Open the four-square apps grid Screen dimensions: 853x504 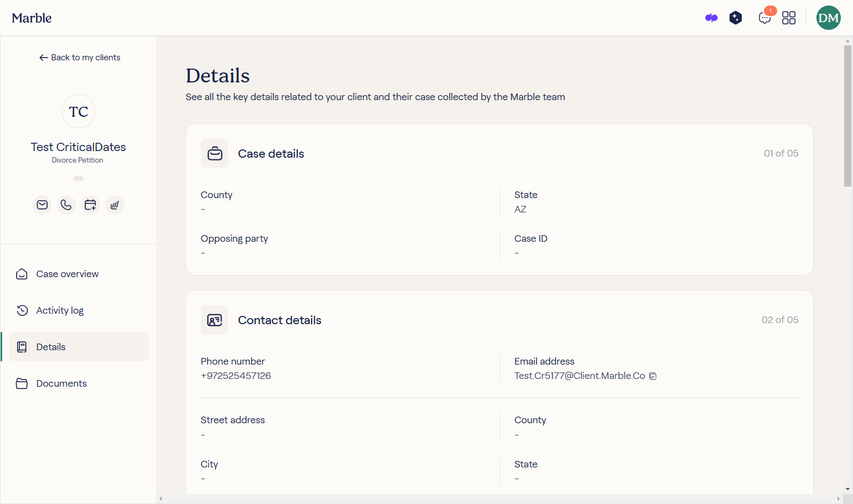tap(789, 18)
